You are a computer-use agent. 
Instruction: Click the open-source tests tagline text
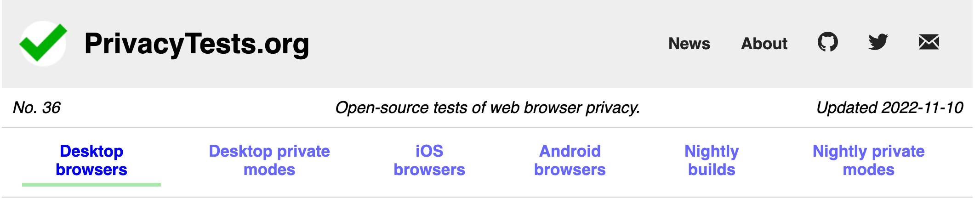click(x=487, y=108)
